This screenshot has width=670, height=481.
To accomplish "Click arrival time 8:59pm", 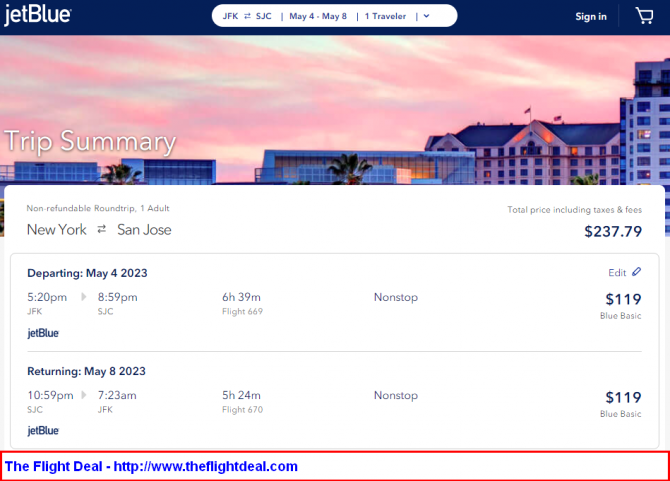I will [118, 297].
